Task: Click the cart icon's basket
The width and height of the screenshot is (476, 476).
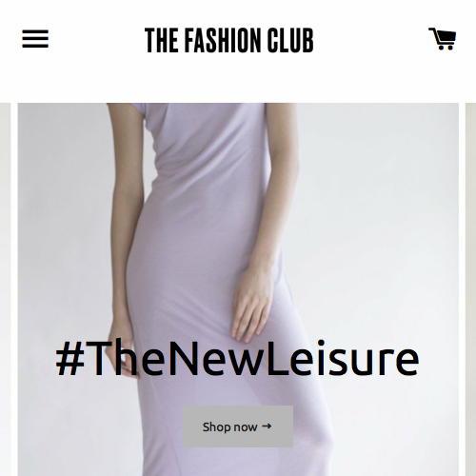Action: click(446, 37)
